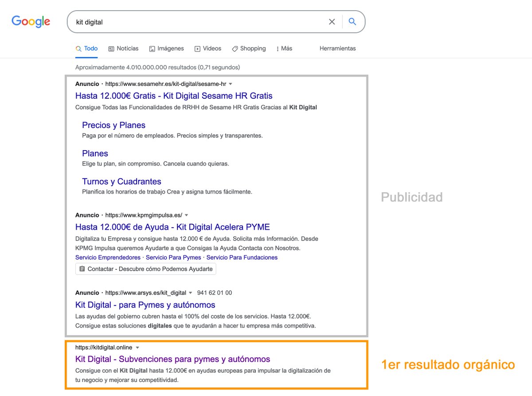This screenshot has height=396, width=532.
Task: Click the Google logo
Action: click(31, 21)
